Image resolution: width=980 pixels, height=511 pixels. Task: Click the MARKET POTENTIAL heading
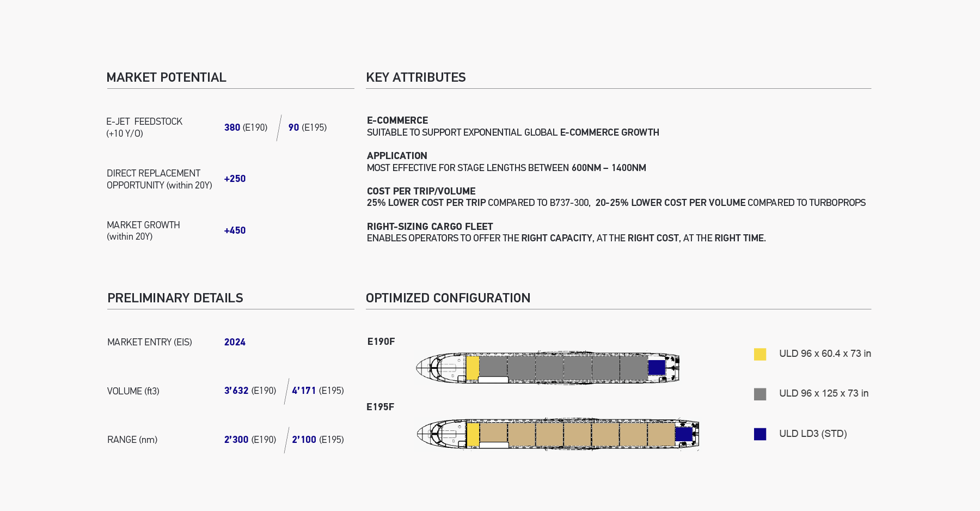[x=166, y=77]
